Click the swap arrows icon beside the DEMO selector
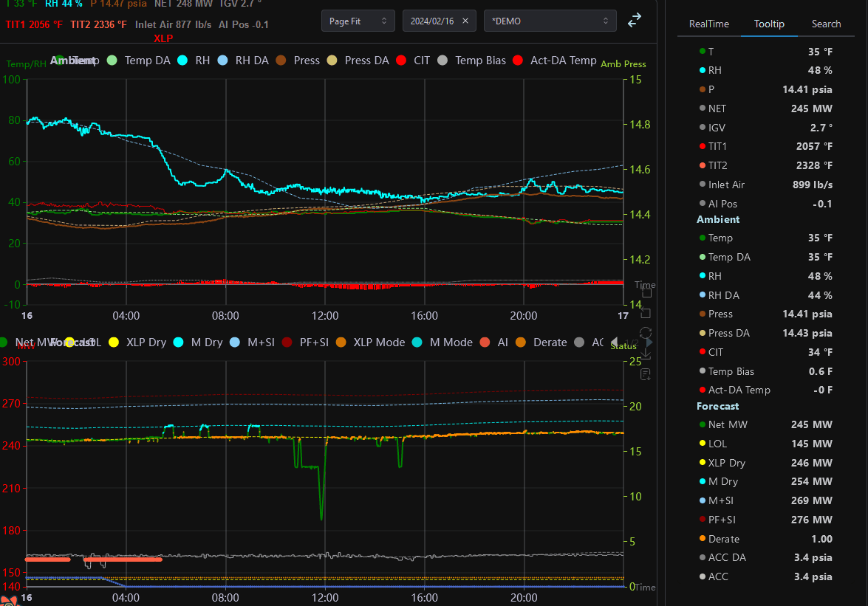Viewport: 868px width, 606px height. point(635,21)
